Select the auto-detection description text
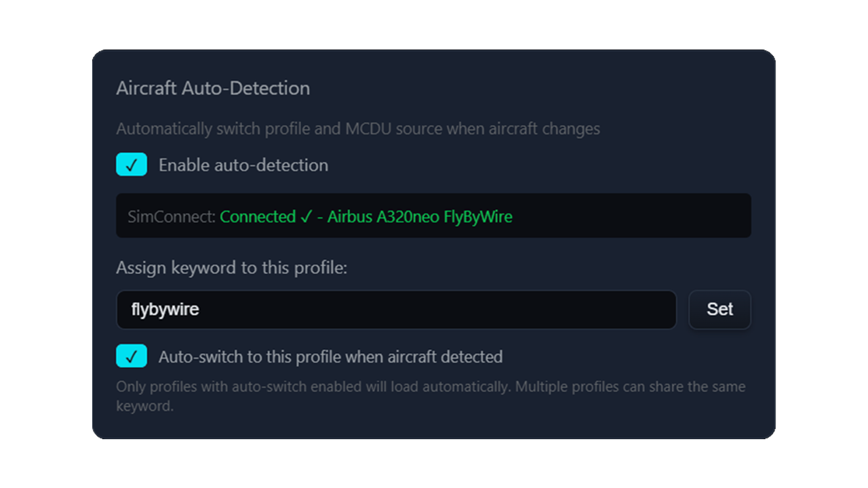The width and height of the screenshot is (868, 488). (x=359, y=129)
